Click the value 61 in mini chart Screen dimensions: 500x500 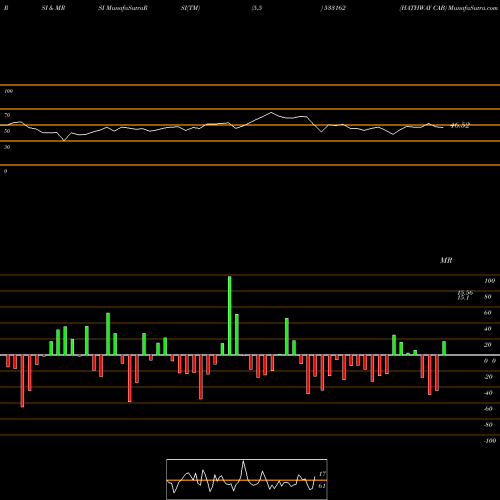coord(322,486)
